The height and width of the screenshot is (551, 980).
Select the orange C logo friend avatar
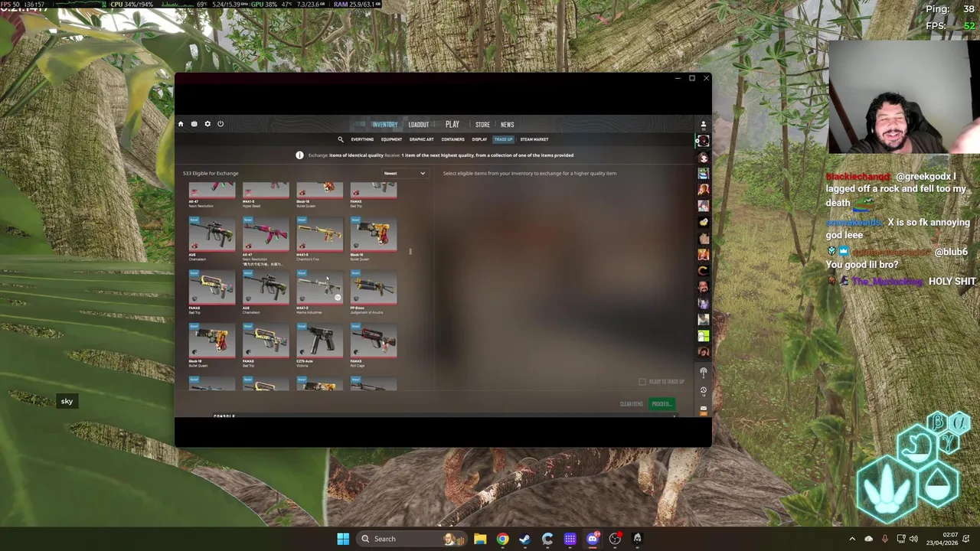(704, 270)
